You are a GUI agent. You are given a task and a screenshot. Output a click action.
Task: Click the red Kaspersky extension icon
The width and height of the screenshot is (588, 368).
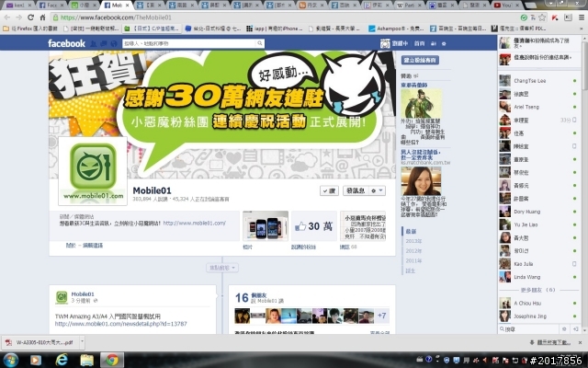click(555, 17)
